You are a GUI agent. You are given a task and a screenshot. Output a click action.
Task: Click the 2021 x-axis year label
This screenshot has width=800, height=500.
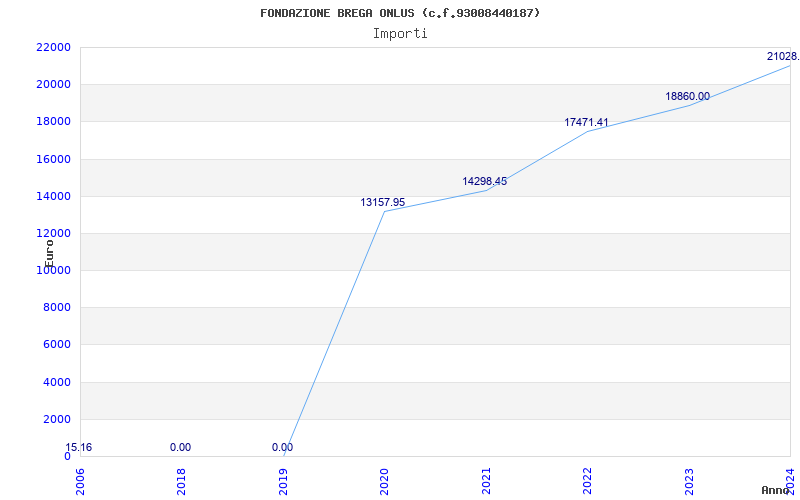pyautogui.click(x=486, y=482)
